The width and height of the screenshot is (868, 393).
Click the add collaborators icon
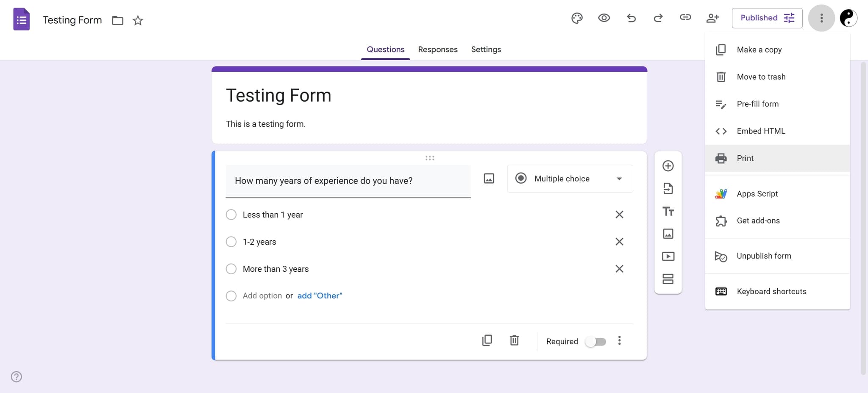(x=712, y=18)
